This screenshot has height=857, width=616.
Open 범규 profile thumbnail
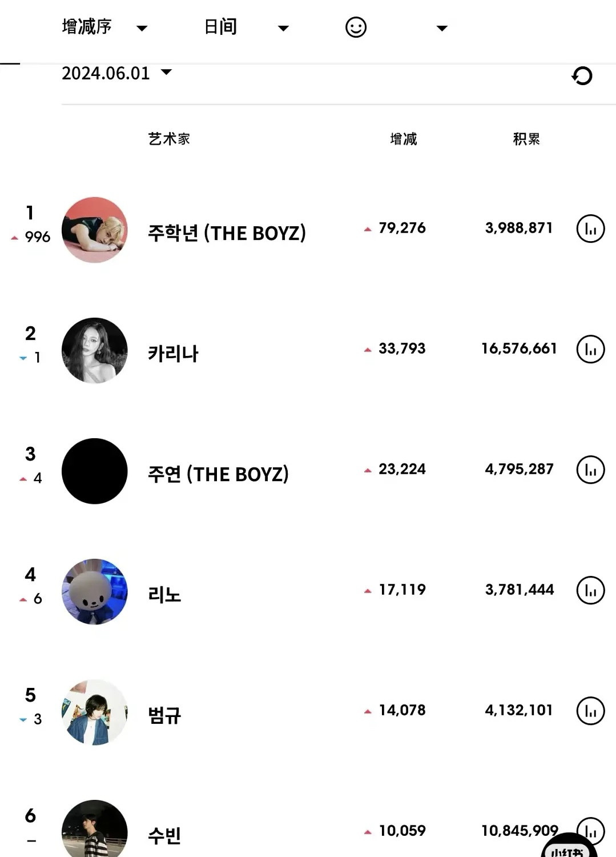94,712
